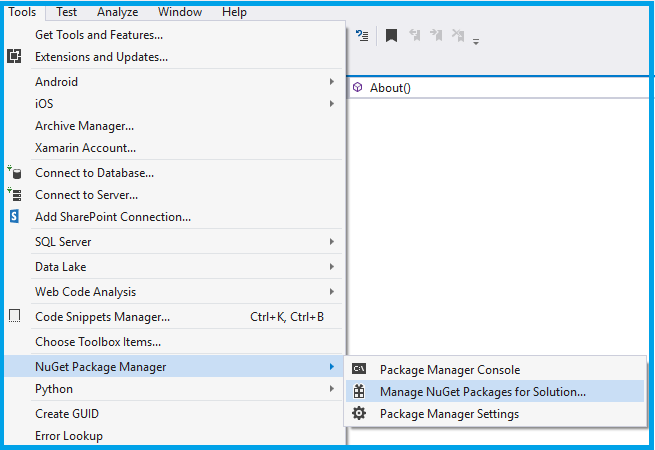Expand the SQL Server submenu arrow
655x450 pixels.
coord(332,242)
